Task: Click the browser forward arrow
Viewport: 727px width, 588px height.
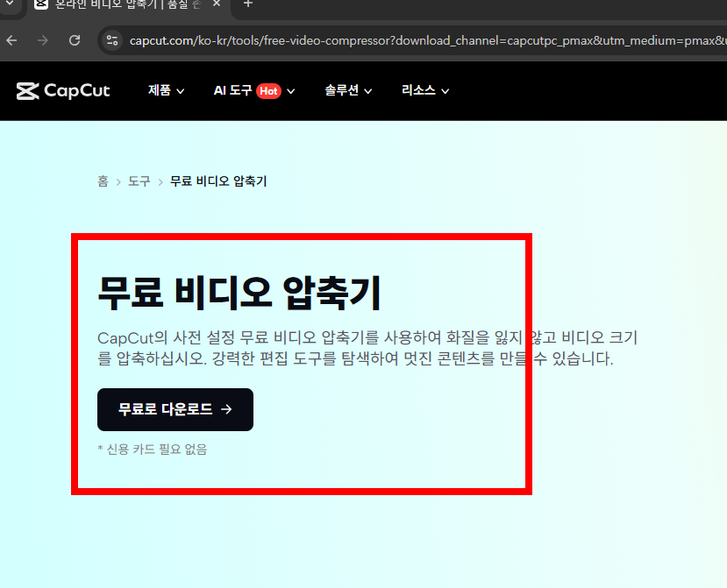Action: [x=42, y=40]
